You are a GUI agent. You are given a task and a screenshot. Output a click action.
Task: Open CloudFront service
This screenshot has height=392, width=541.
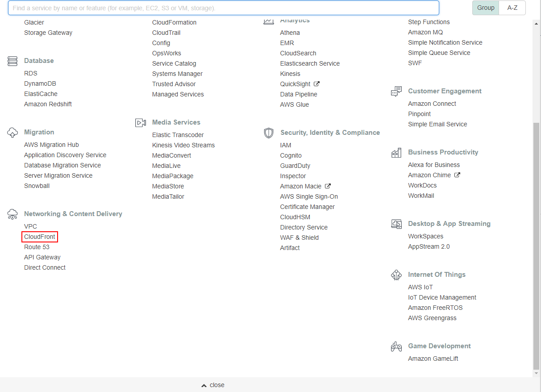40,237
